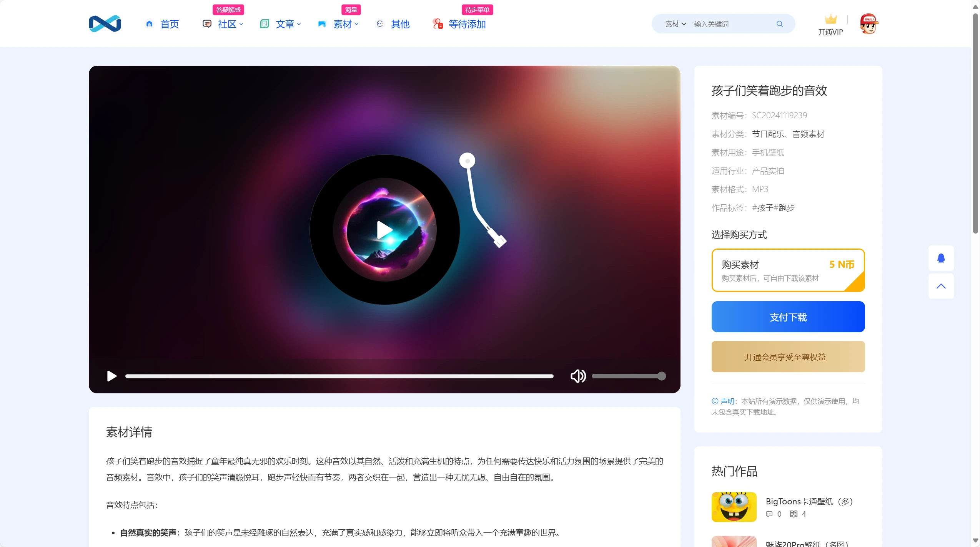
Task: Open the 其他 menu item
Action: tap(400, 24)
